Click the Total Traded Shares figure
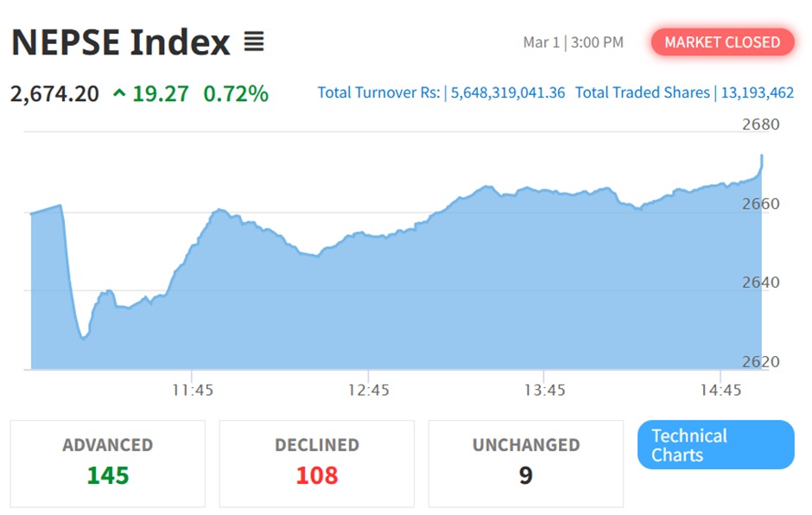The width and height of the screenshot is (812, 515). [x=756, y=92]
